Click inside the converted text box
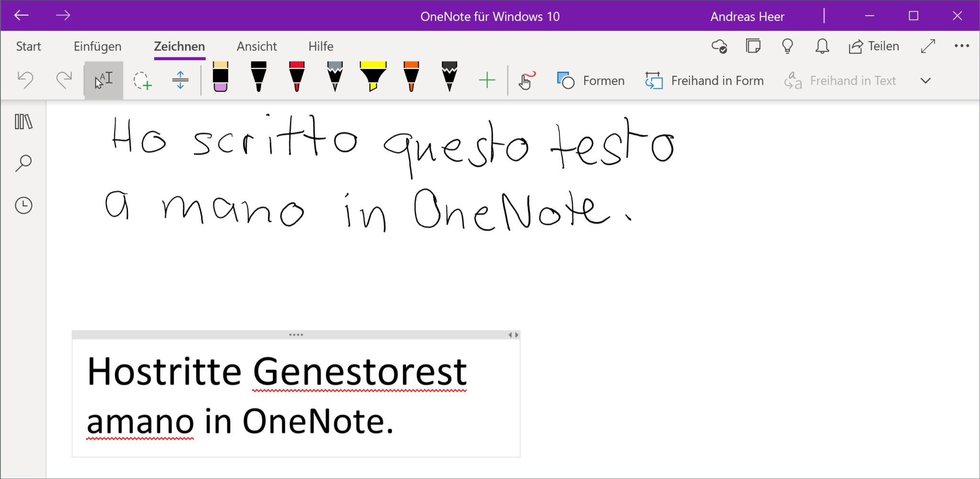The width and height of the screenshot is (980, 479). coord(296,397)
